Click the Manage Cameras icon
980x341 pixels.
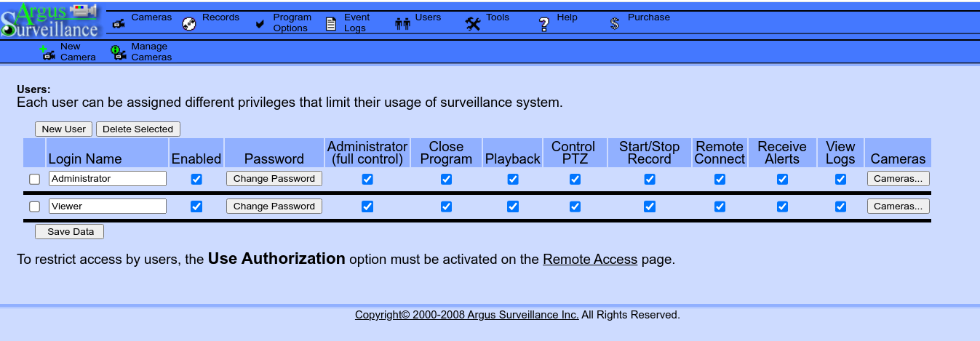(118, 52)
